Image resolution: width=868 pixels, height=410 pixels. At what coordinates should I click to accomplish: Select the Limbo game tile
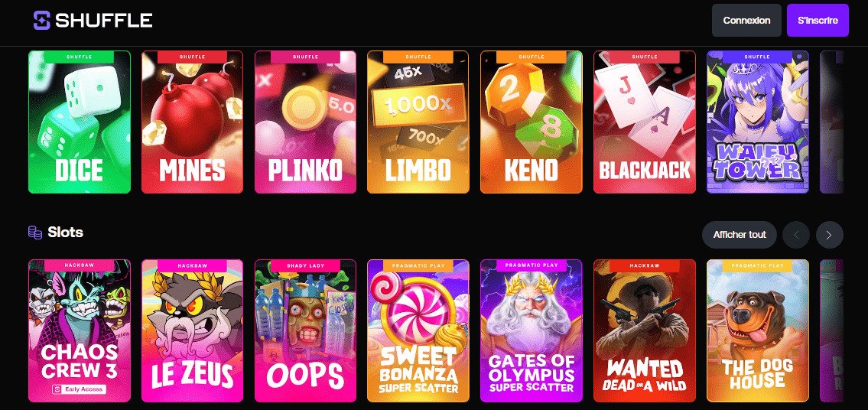click(418, 122)
